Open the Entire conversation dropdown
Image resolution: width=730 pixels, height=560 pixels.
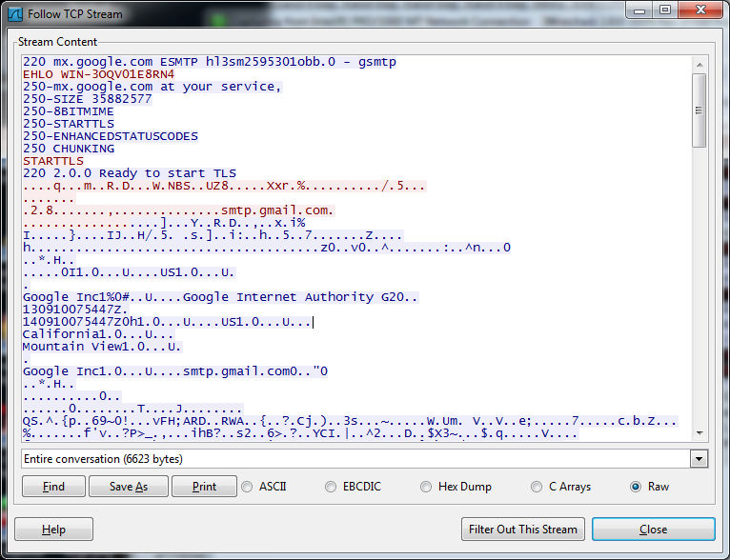(x=700, y=459)
